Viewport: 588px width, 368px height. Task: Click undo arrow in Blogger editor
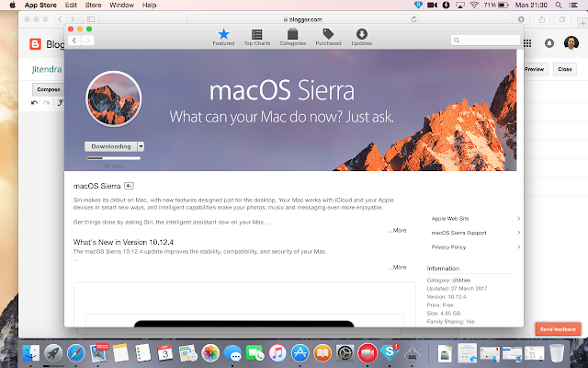tap(35, 102)
